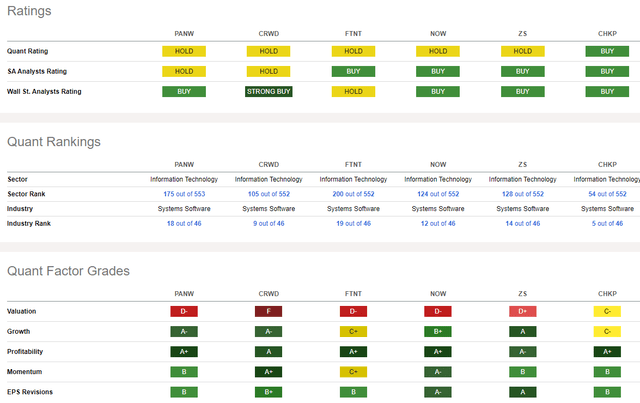Select the EPS Revisions row label
This screenshot has width=640, height=403.
[30, 392]
